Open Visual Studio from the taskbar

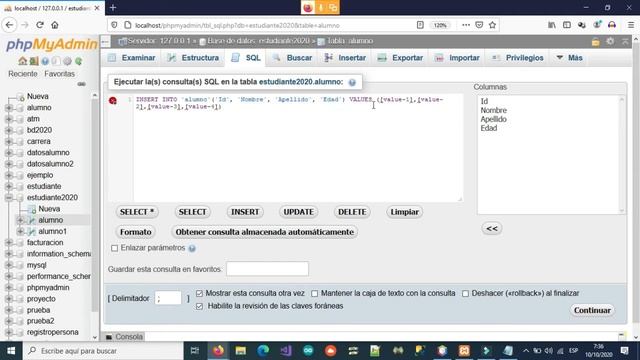[x=286, y=351]
